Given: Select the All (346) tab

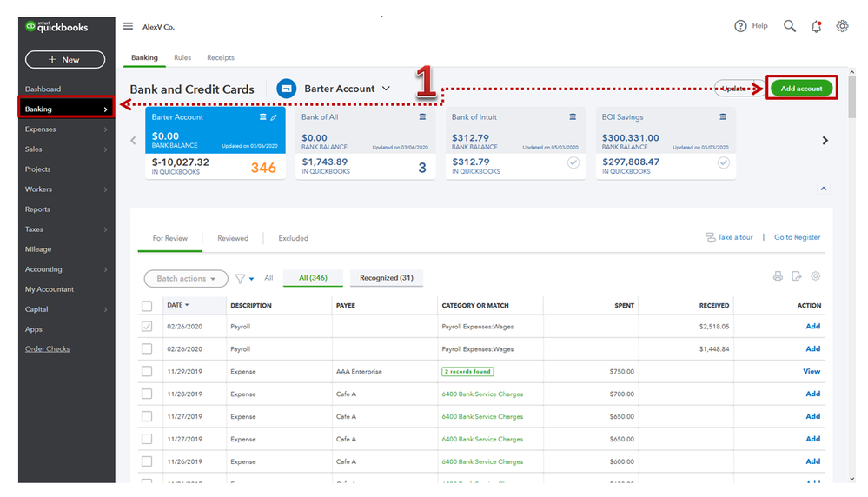Looking at the screenshot, I should point(313,278).
